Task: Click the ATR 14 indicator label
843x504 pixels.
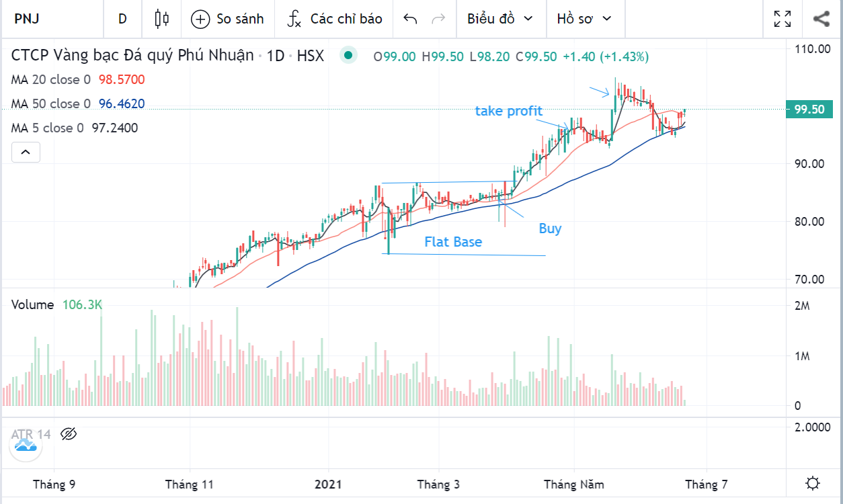Action: pyautogui.click(x=31, y=434)
